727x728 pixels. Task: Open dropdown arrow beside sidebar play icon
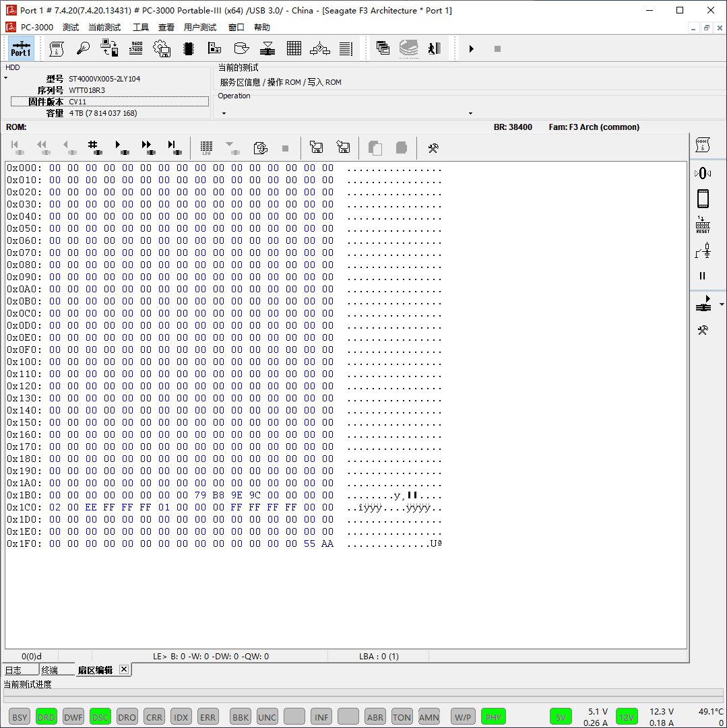tap(722, 304)
